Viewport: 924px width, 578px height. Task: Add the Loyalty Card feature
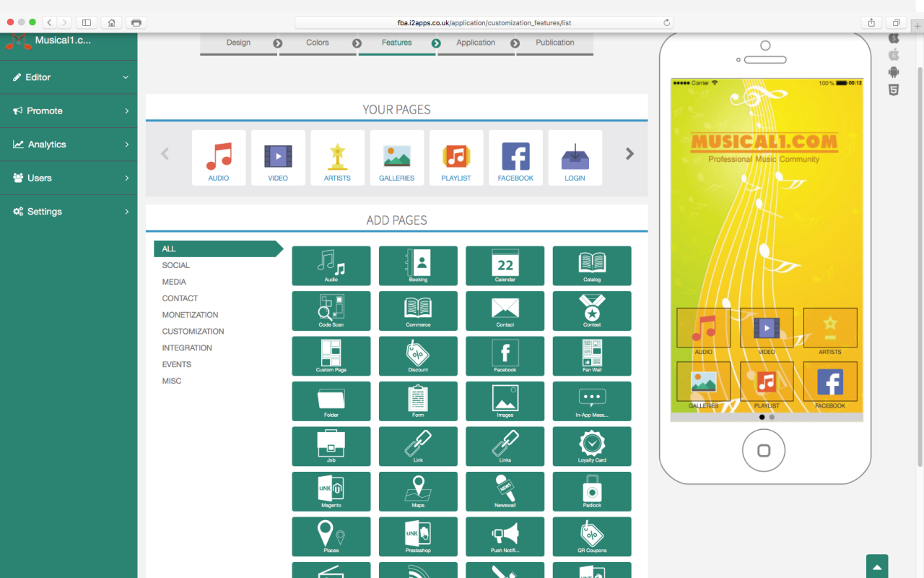(591, 446)
